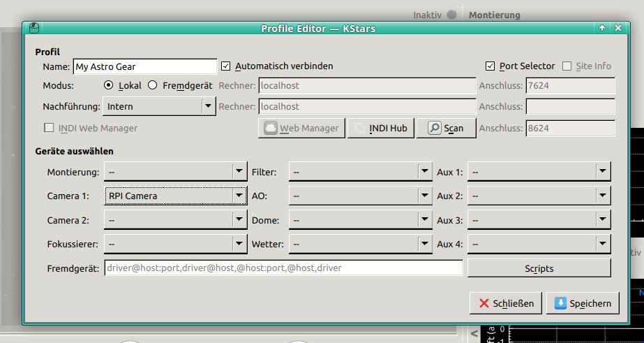The image size is (644, 343).
Task: Close the Profile Editor via titlebar X
Action: point(617,28)
